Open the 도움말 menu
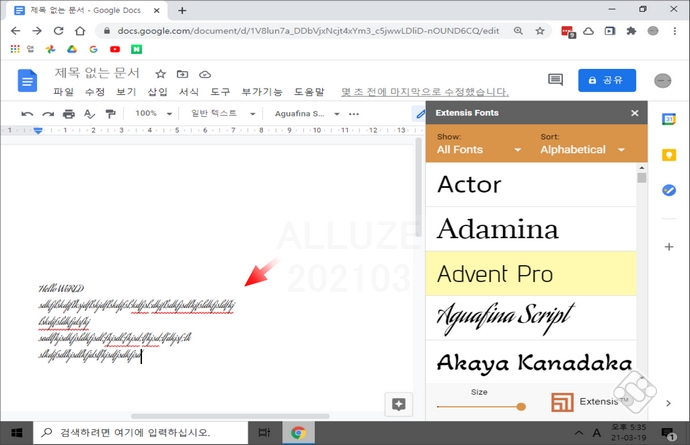This screenshot has width=690, height=445. (x=309, y=92)
